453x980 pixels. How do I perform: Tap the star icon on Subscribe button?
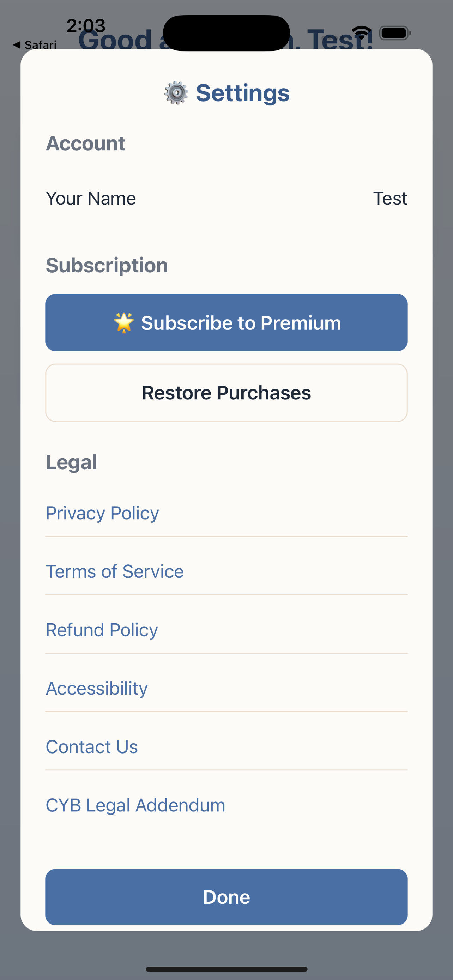(124, 322)
